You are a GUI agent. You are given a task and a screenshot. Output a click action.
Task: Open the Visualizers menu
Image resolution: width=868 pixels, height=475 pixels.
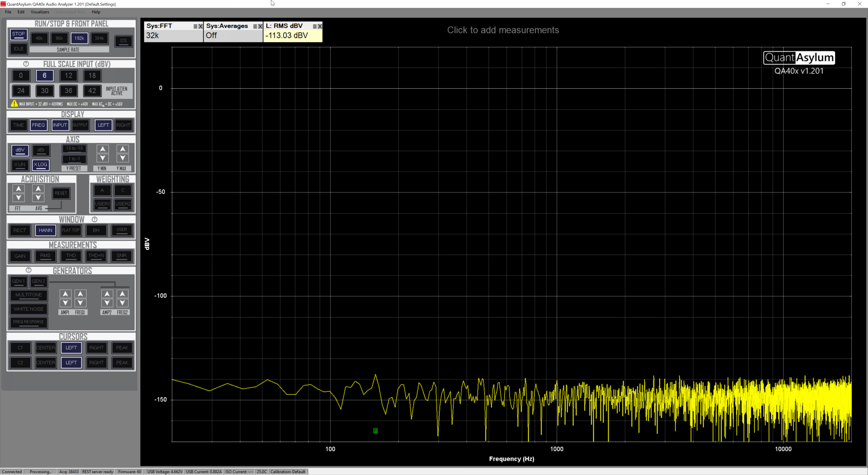(40, 12)
